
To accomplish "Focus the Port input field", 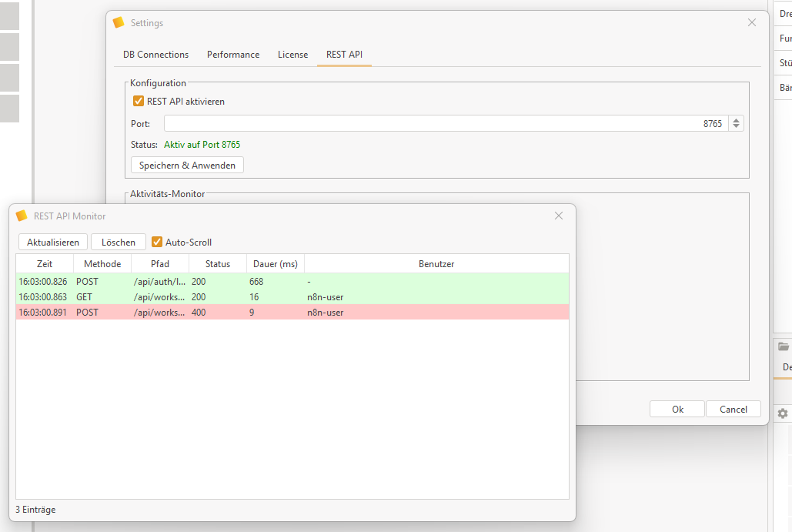I will click(x=446, y=123).
